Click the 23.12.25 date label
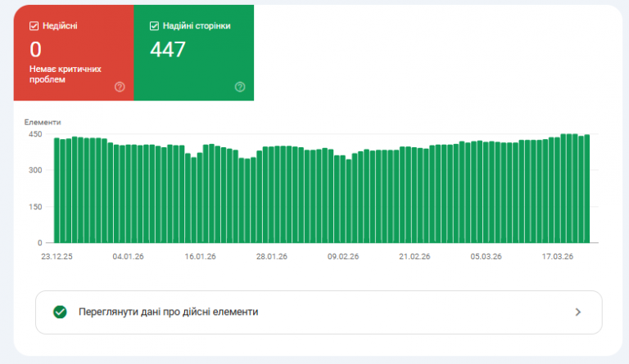This screenshot has height=364, width=629. [57, 257]
